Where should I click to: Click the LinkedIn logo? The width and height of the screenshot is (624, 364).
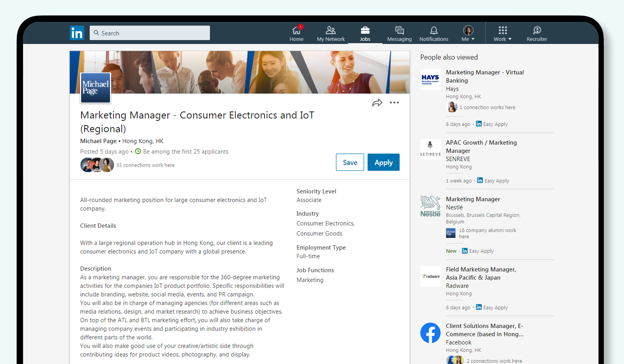tap(76, 33)
